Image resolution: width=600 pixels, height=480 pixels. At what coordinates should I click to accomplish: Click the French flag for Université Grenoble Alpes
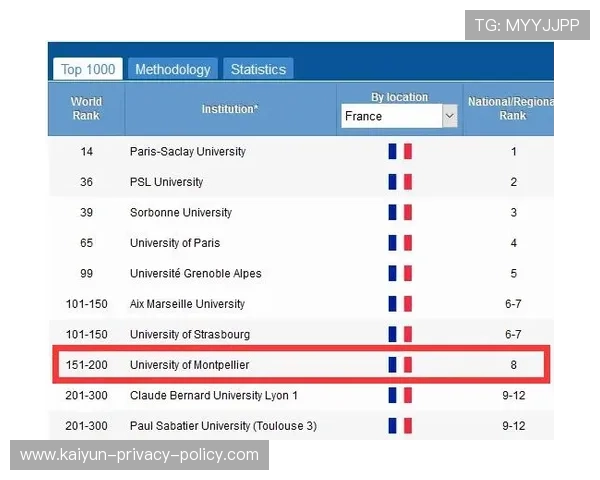400,273
